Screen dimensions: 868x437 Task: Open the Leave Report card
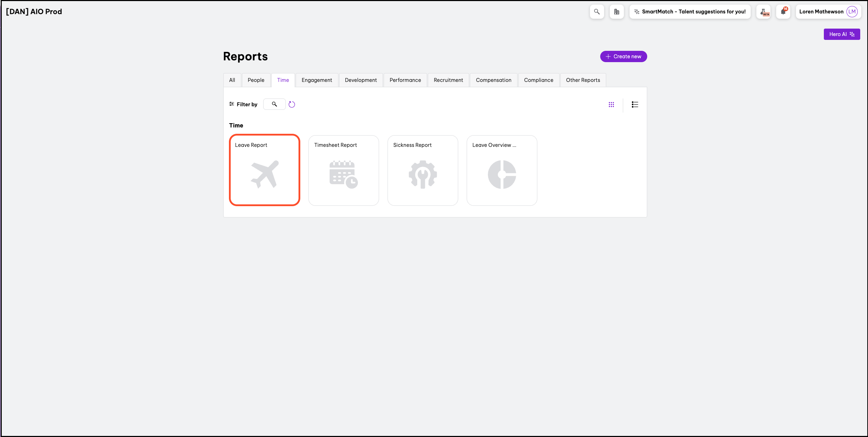pos(264,170)
